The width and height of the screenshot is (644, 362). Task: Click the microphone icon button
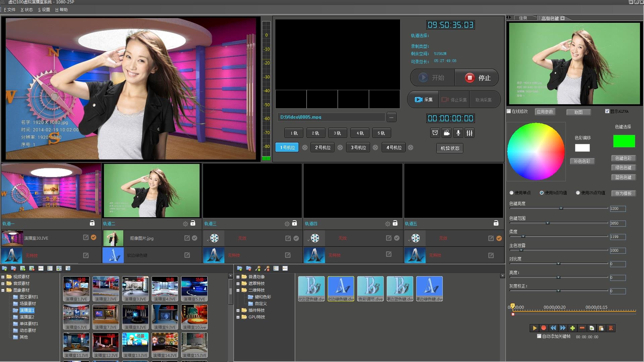tap(458, 133)
